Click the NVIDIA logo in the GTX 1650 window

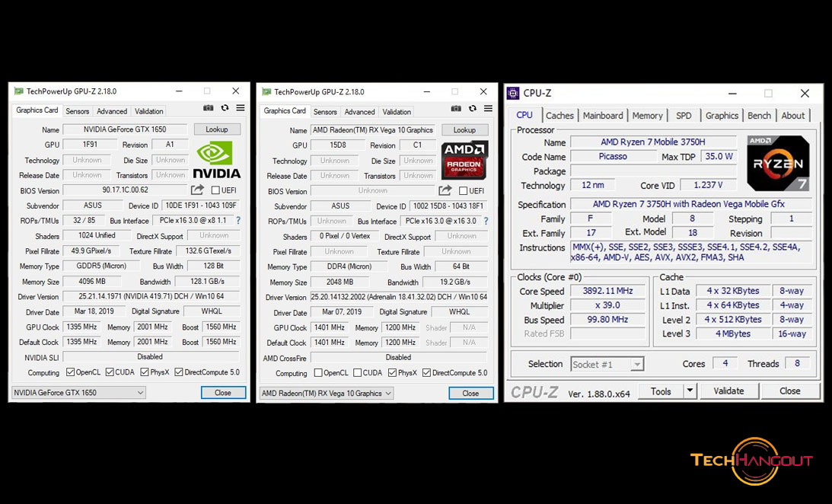click(x=216, y=160)
